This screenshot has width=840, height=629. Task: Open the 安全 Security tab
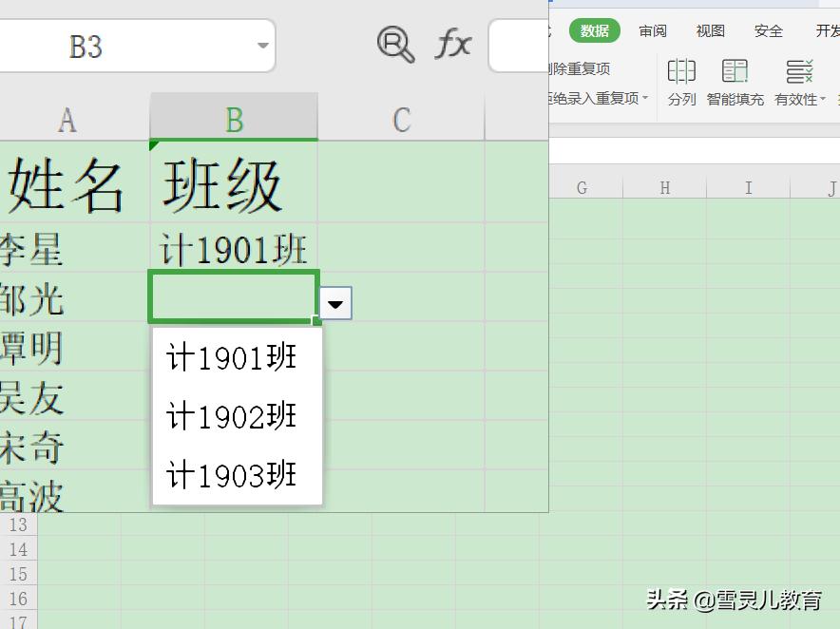pyautogui.click(x=768, y=29)
